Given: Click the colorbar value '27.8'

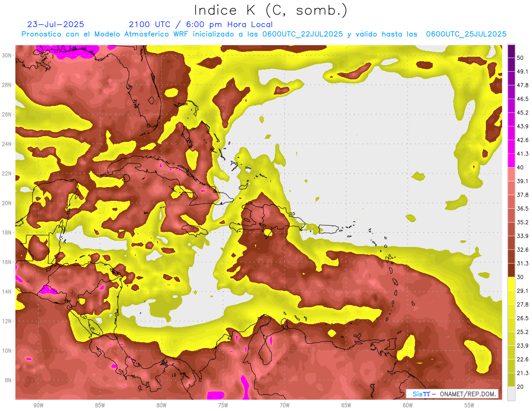Looking at the screenshot, I should [x=523, y=305].
